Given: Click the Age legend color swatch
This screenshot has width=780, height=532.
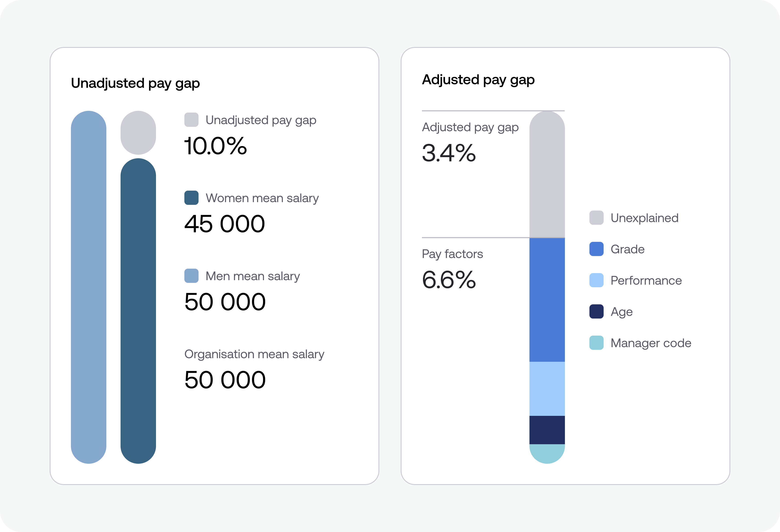Looking at the screenshot, I should click(596, 311).
